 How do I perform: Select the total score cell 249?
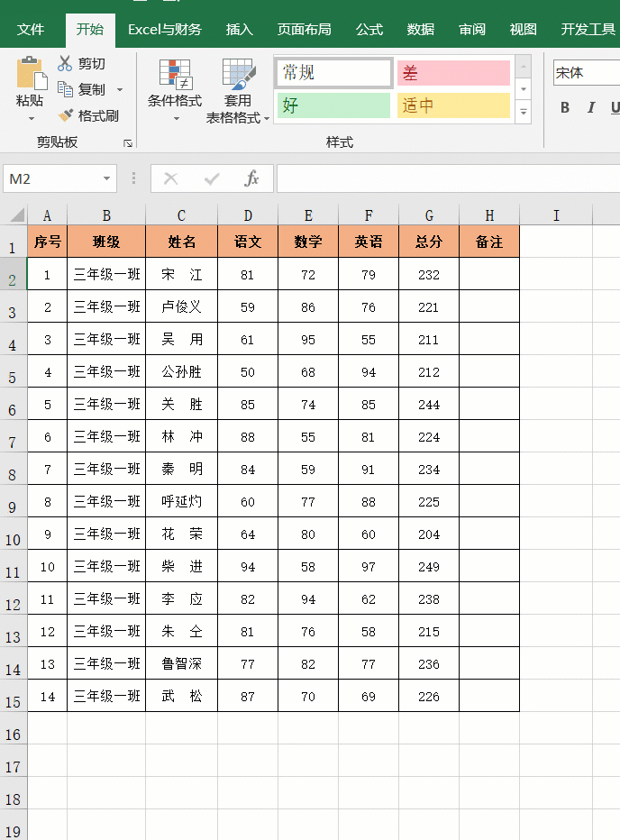(429, 566)
